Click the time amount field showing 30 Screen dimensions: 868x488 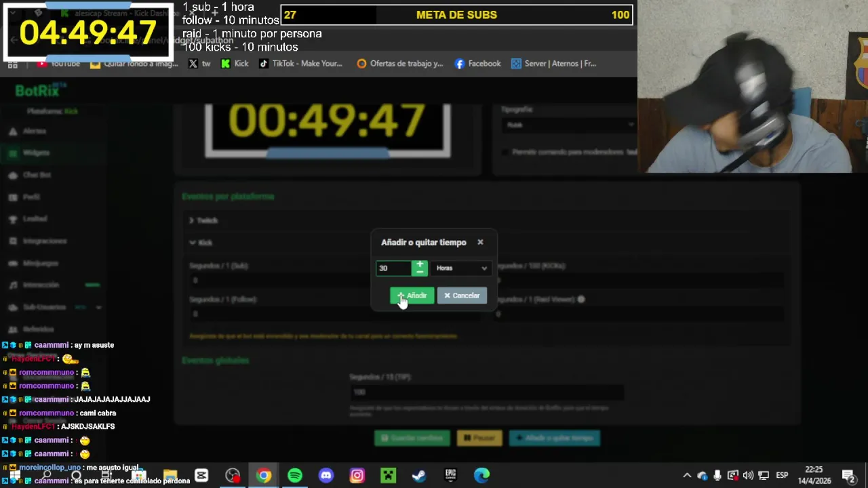(x=394, y=268)
